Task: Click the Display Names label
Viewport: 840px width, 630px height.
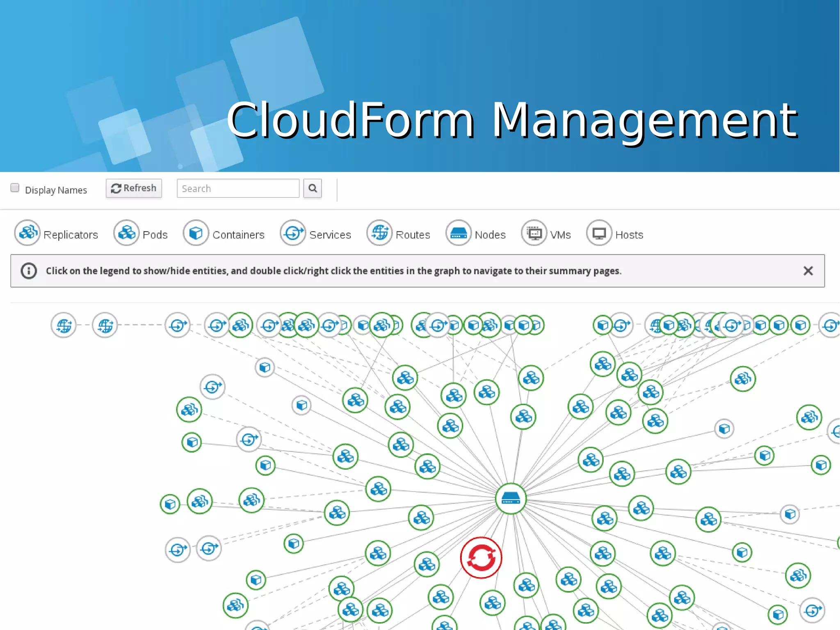Action: coord(56,190)
